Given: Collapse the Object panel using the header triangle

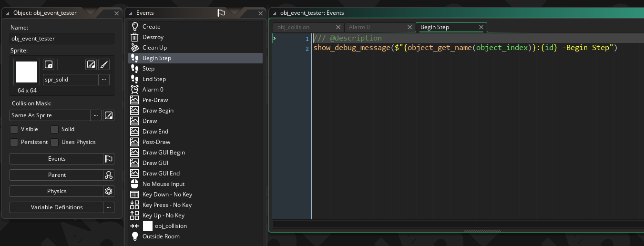Looking at the screenshot, I should click(8, 13).
